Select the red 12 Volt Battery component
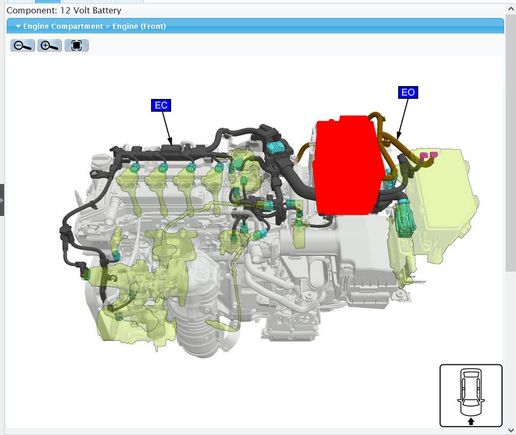 click(347, 165)
